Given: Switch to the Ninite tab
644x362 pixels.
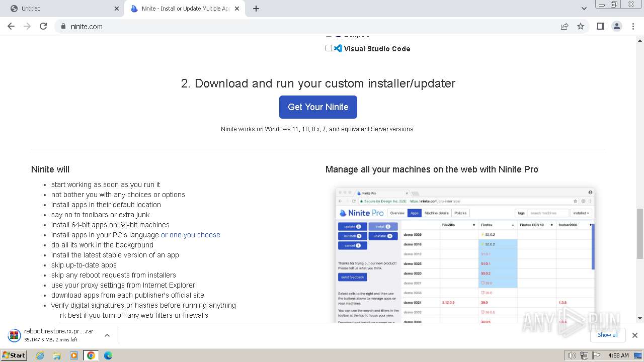Looking at the screenshot, I should tap(185, 9).
